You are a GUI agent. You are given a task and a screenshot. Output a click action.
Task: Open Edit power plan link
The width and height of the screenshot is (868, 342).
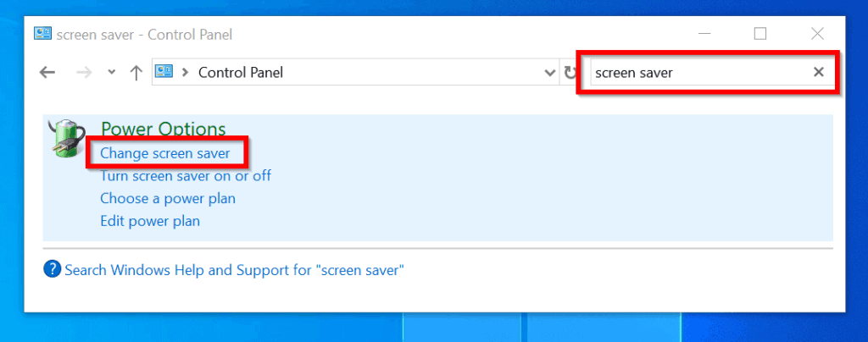click(150, 221)
